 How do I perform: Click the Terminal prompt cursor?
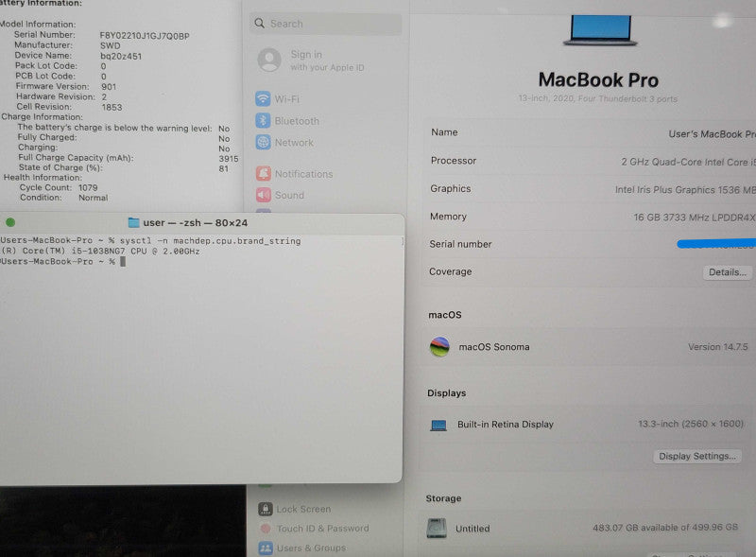tap(123, 261)
